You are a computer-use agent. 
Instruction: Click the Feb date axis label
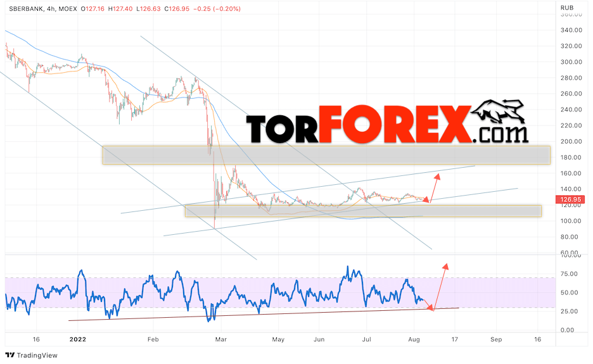[153, 339]
